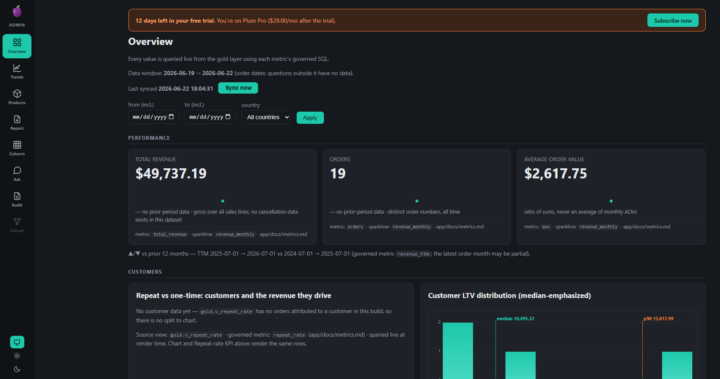Screen dimensions: 720x379
Task: Click the plum logo icon
Action: 17,11
